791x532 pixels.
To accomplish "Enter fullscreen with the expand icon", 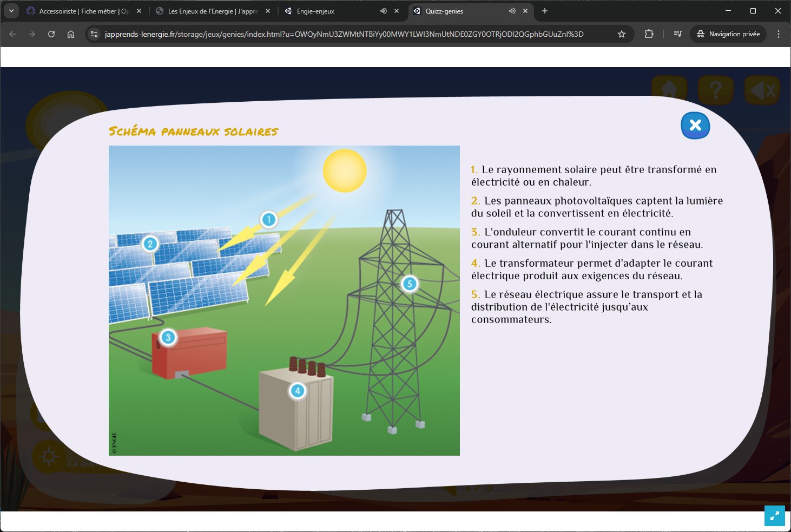I will pos(774,516).
